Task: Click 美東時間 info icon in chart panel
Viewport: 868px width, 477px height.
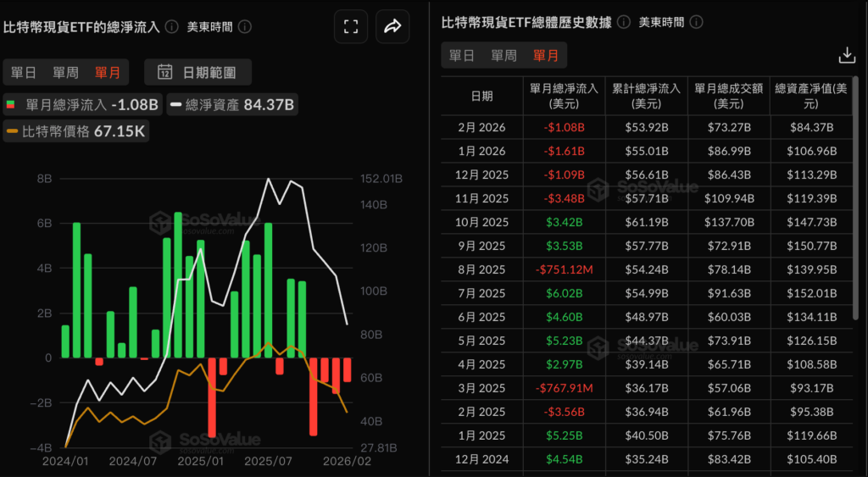Action: tap(244, 26)
